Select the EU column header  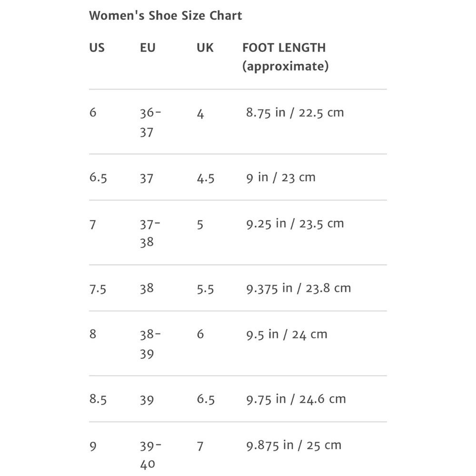pos(148,48)
